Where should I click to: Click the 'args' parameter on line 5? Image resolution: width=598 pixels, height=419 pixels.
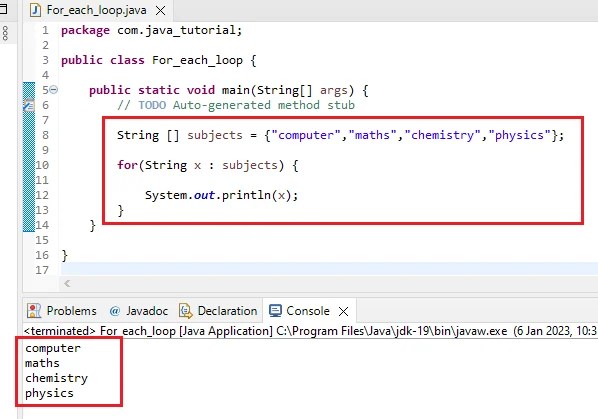334,90
